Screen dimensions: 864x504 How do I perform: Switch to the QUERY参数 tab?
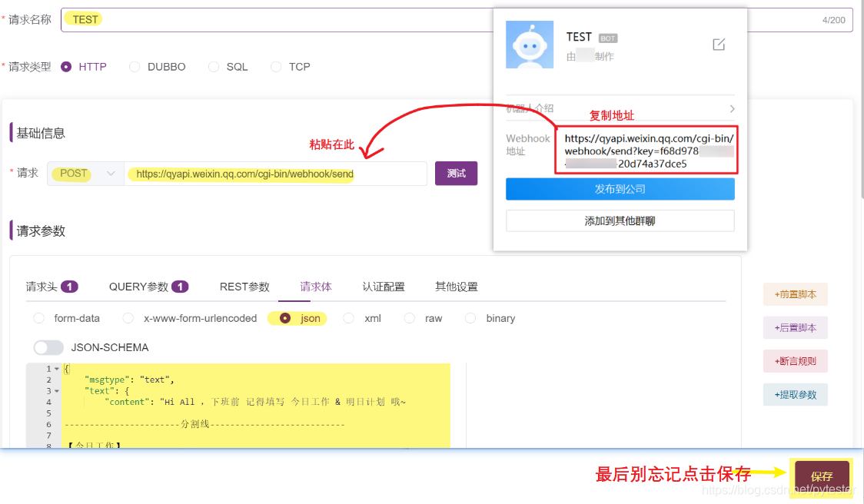(x=148, y=287)
